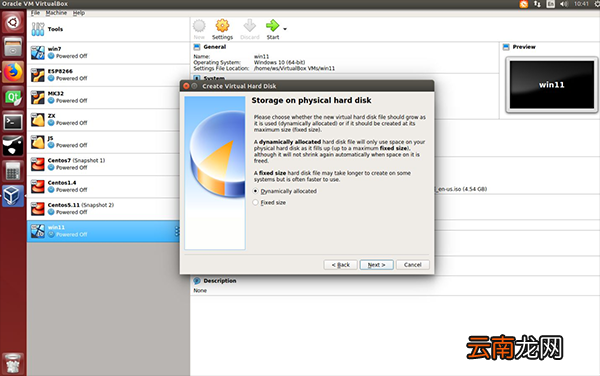
Task: Open the Help menu
Action: (79, 13)
